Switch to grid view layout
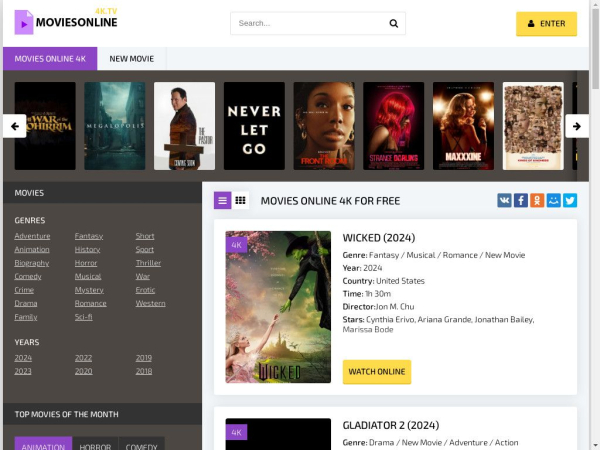Image resolution: width=600 pixels, height=450 pixels. pos(240,201)
